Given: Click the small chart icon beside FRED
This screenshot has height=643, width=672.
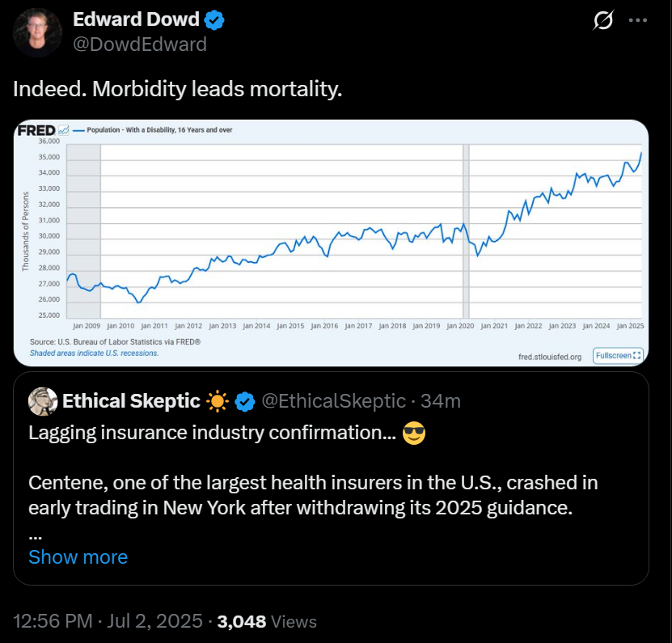Looking at the screenshot, I should pyautogui.click(x=63, y=130).
